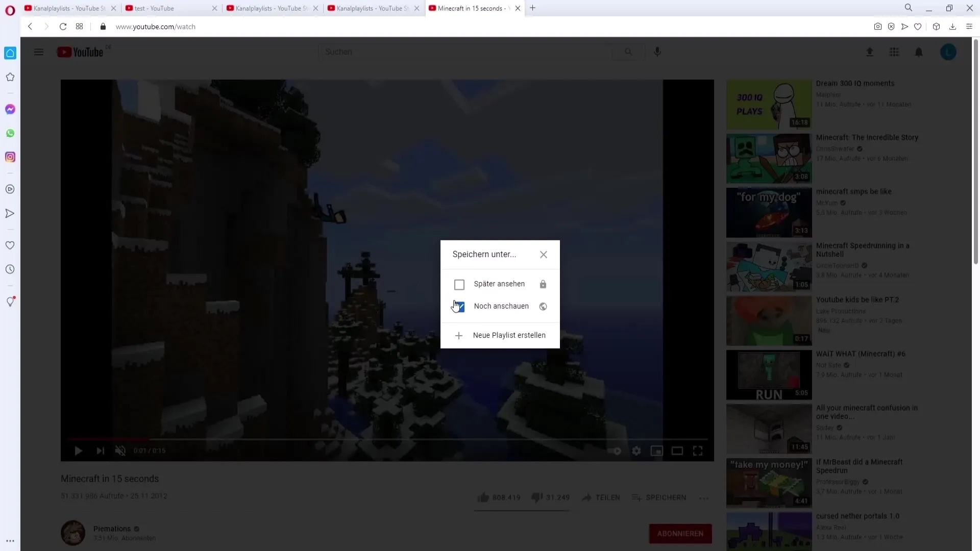
Task: Click the SPEICHERN button
Action: click(659, 497)
